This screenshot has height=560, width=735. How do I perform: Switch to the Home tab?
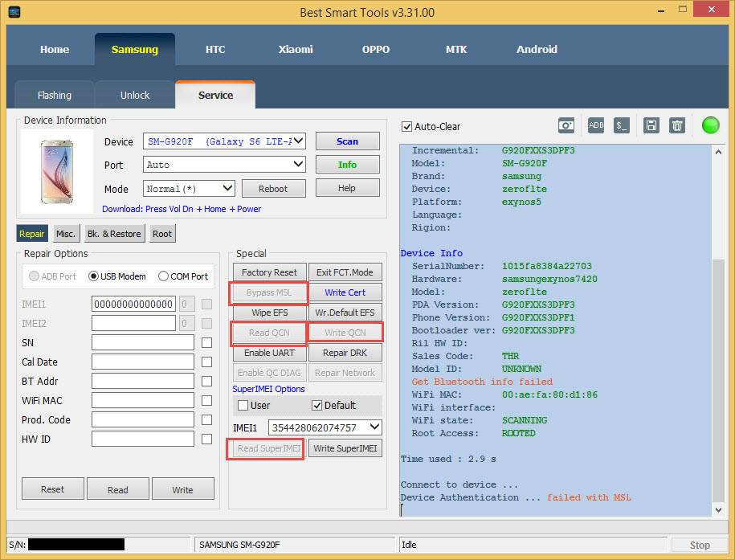coord(55,49)
